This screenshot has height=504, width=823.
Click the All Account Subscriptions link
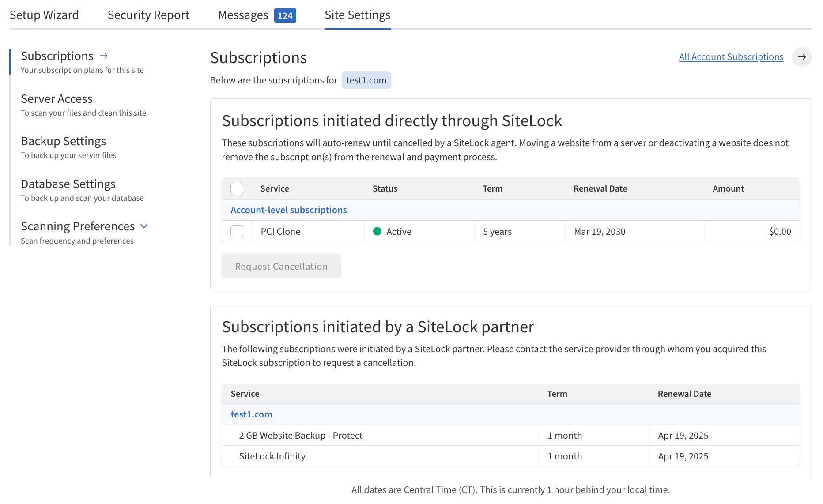pyautogui.click(x=731, y=57)
